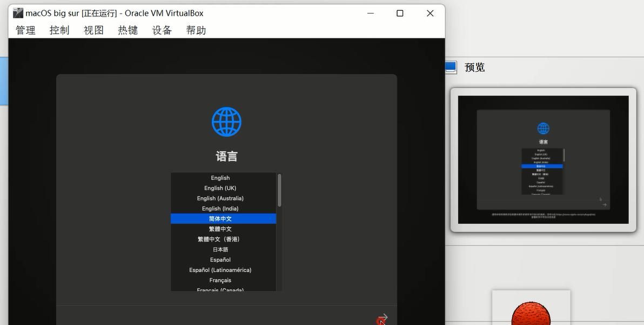
Task: Minimize the macOS big sur VM window
Action: tap(370, 13)
